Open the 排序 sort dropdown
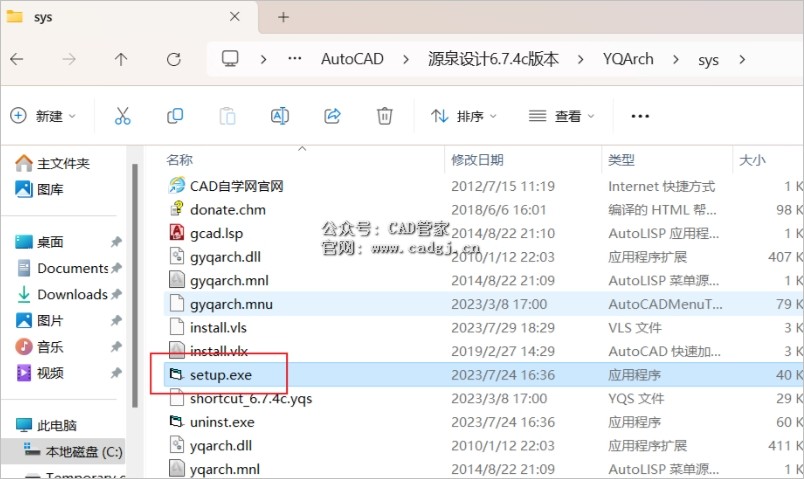Screen dimensions: 804x479 464,116
